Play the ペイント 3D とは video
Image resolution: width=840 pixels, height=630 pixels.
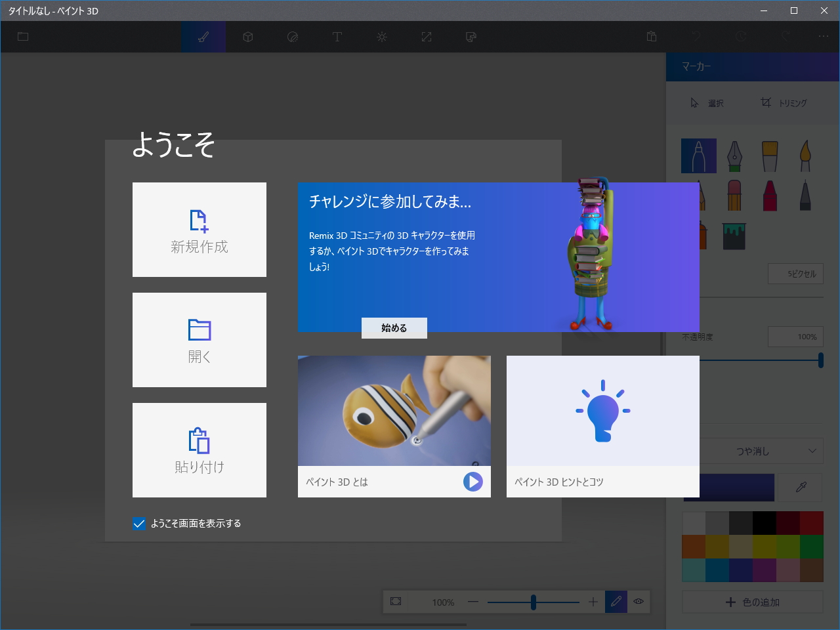click(x=472, y=481)
